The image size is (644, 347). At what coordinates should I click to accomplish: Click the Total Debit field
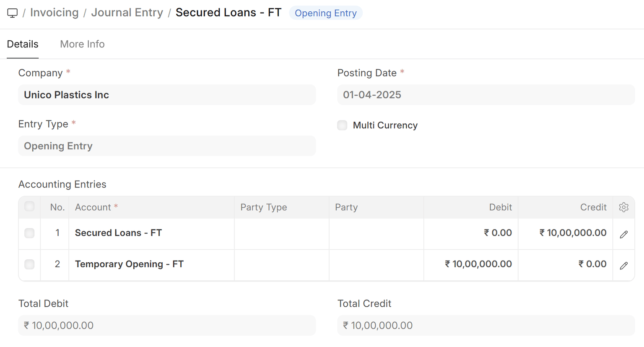coord(167,325)
